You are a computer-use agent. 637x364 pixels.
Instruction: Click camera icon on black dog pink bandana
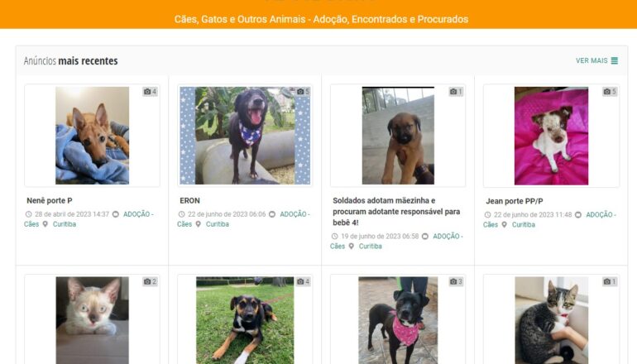pyautogui.click(x=453, y=281)
